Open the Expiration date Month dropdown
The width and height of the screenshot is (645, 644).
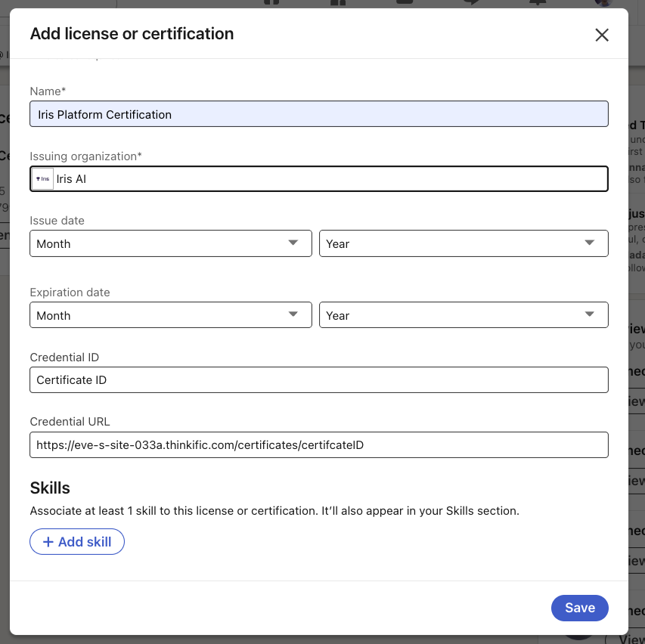pyautogui.click(x=171, y=315)
